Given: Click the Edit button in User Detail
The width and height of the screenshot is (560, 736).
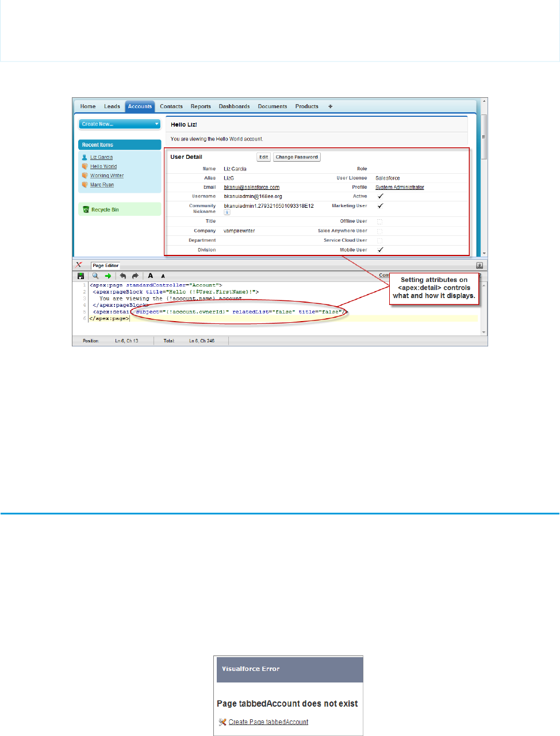Looking at the screenshot, I should 263,157.
